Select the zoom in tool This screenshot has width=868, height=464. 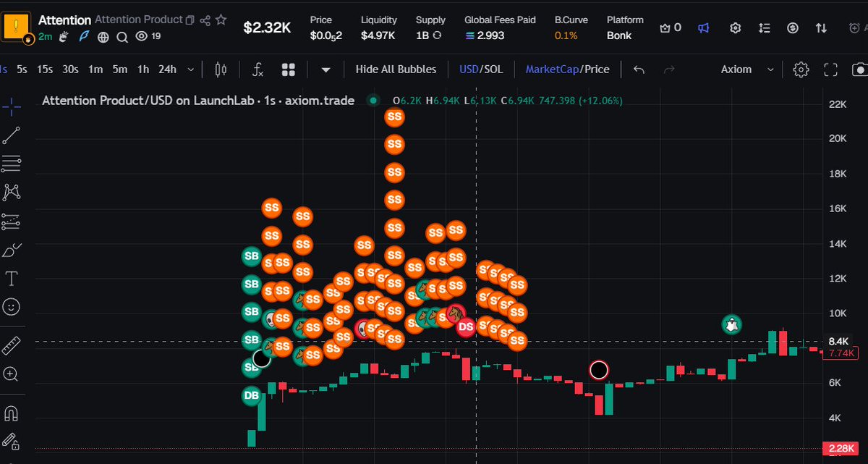(11, 374)
